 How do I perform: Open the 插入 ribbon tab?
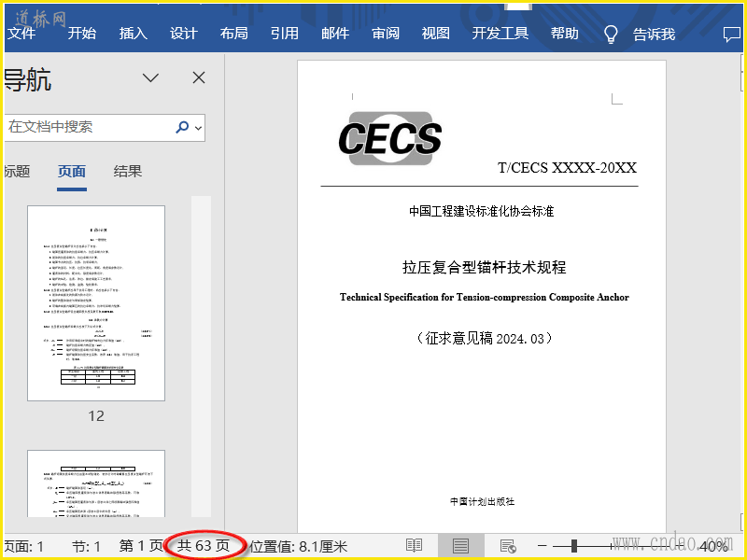pos(134,34)
